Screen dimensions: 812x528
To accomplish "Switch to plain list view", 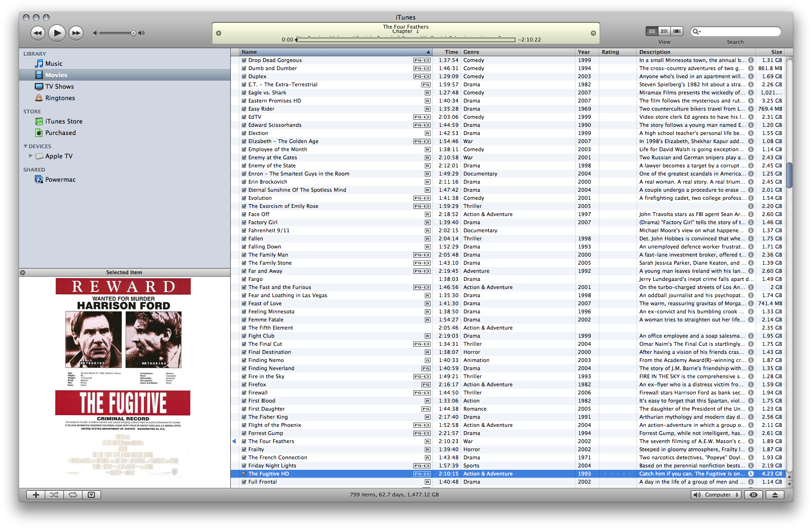I will point(652,31).
